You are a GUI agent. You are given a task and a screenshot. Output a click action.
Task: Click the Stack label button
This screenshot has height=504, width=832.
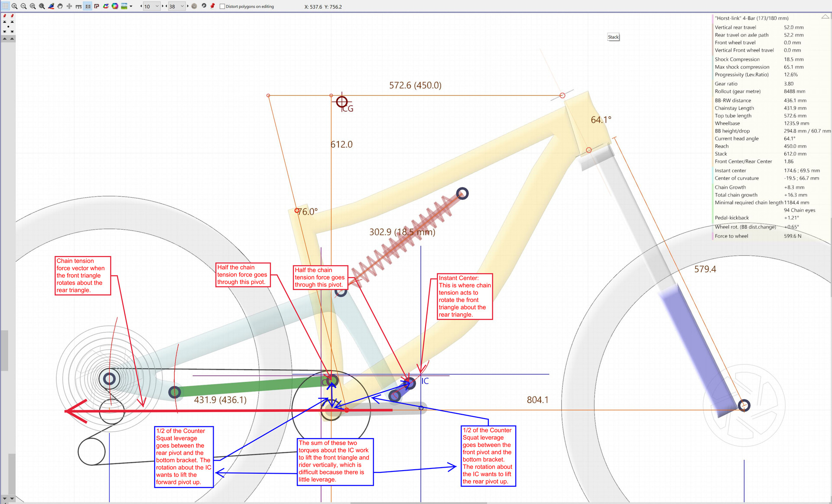[x=613, y=37]
